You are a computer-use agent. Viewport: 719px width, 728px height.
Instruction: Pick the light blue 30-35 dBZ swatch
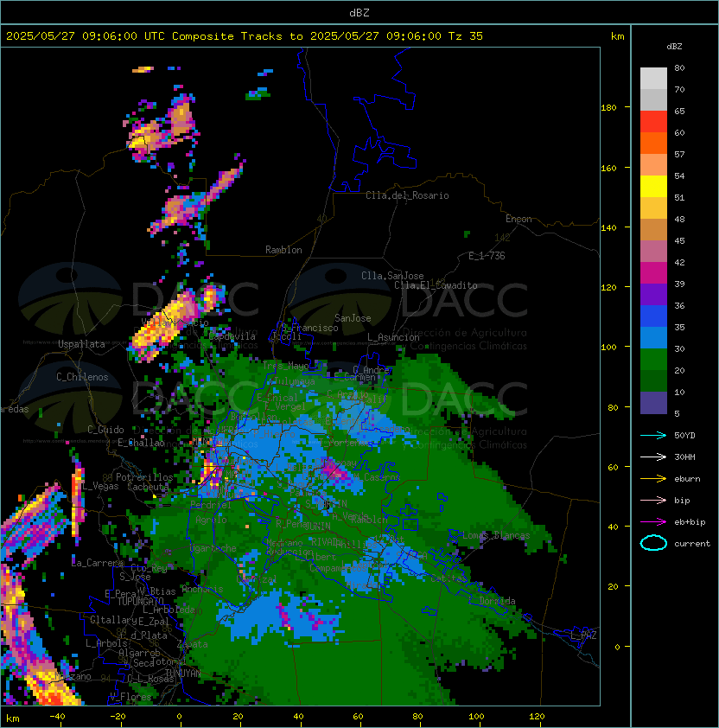pyautogui.click(x=653, y=338)
